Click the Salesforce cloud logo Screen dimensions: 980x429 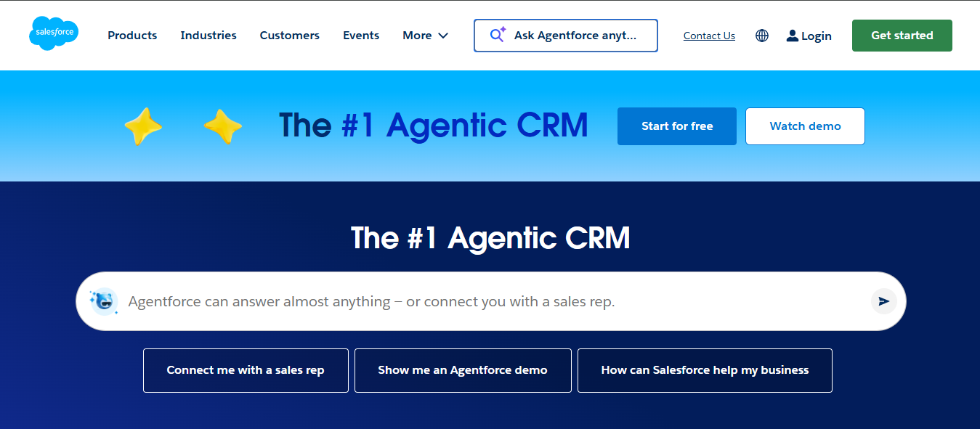54,33
